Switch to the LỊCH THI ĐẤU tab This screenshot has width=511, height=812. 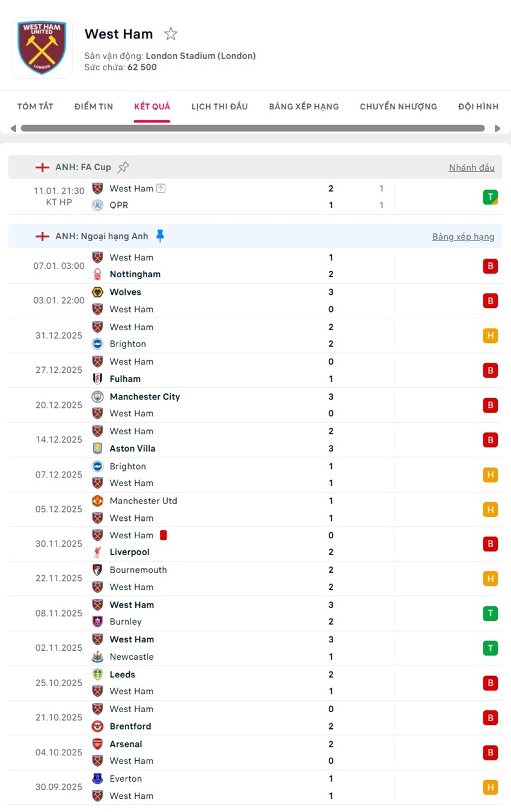point(219,106)
